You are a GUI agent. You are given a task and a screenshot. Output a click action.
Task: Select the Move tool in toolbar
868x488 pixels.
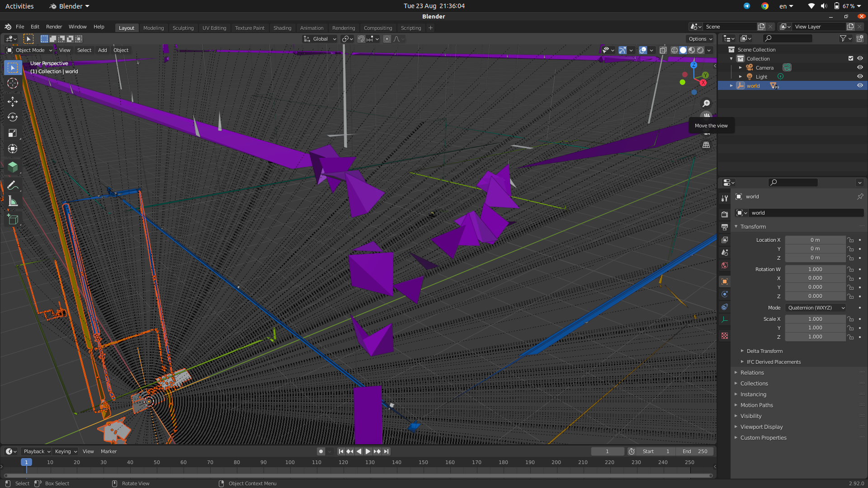pos(12,101)
